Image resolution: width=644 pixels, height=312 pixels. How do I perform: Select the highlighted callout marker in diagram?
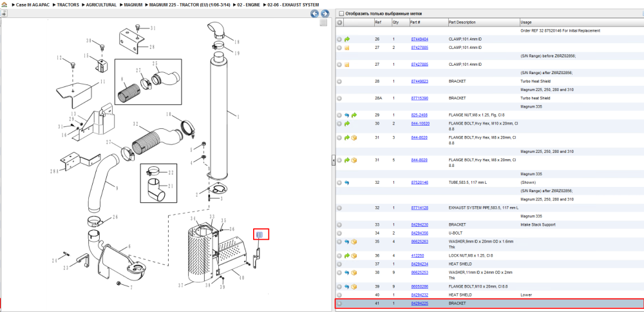point(259,235)
